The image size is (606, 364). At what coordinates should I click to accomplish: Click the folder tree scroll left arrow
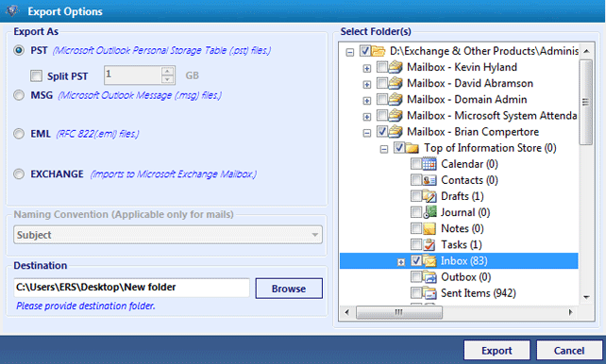(x=346, y=312)
